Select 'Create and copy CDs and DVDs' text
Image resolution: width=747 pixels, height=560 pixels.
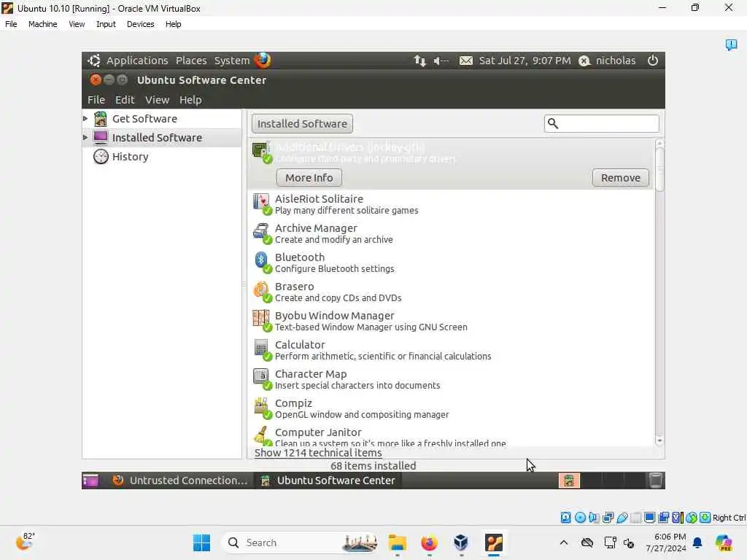(338, 297)
